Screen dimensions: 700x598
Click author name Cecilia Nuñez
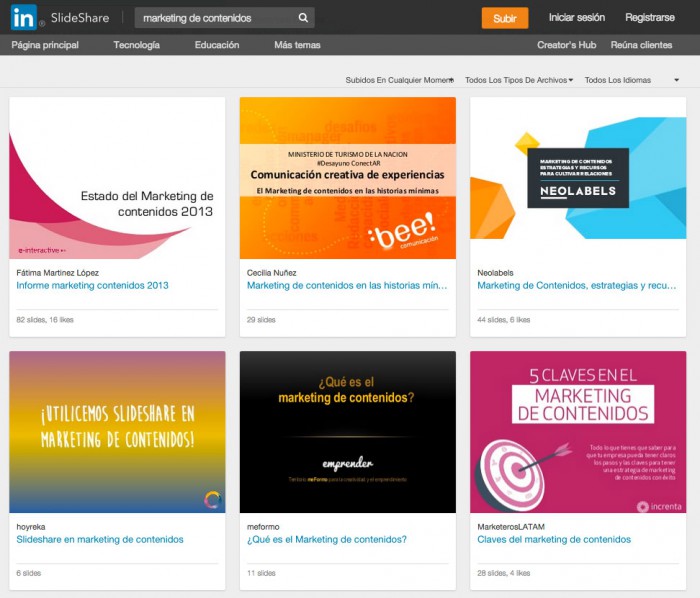tap(271, 273)
